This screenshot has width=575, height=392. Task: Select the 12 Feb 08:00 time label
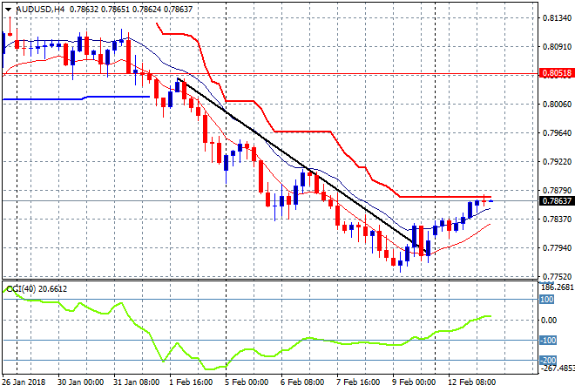tap(471, 382)
